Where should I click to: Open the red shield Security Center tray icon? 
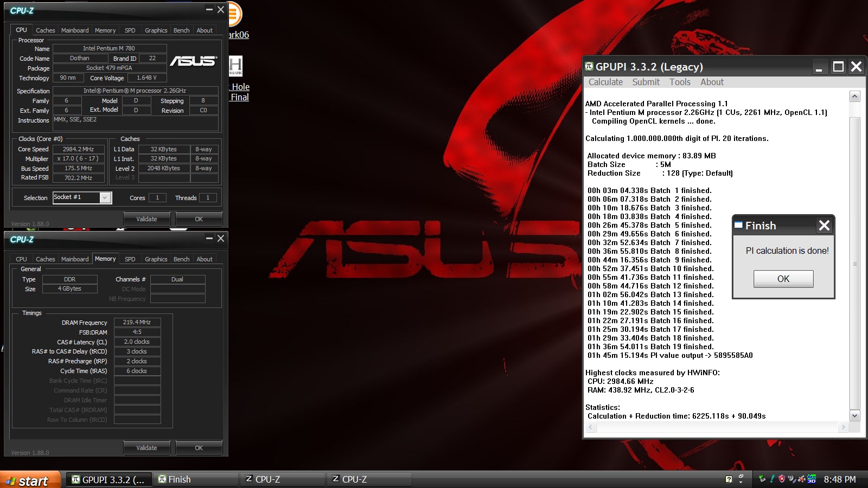782,478
